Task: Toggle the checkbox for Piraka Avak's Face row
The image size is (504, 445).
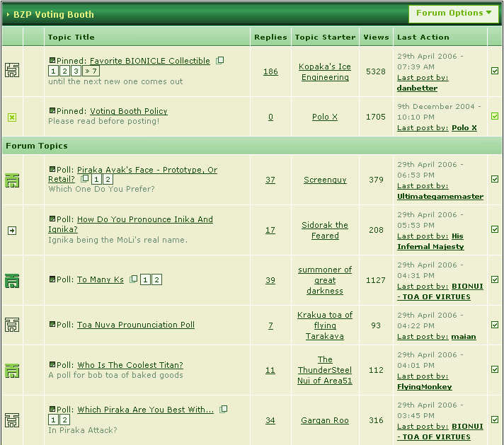Action: [x=495, y=179]
